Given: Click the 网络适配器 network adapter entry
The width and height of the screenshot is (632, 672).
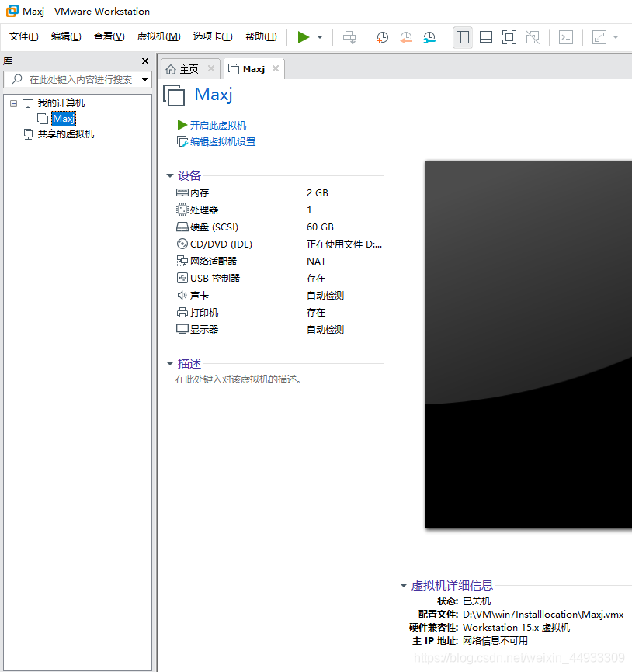Looking at the screenshot, I should click(x=207, y=262).
